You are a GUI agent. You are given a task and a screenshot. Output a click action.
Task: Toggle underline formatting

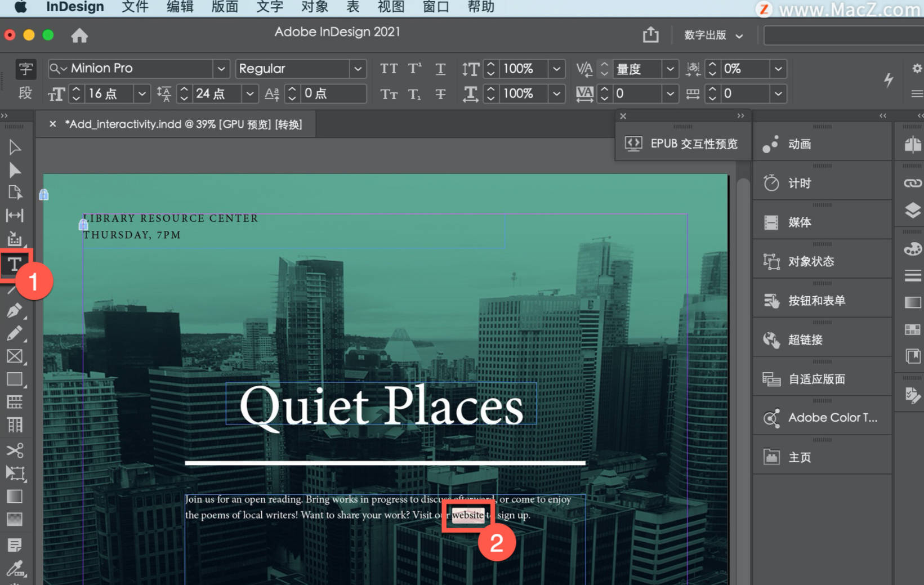coord(441,69)
